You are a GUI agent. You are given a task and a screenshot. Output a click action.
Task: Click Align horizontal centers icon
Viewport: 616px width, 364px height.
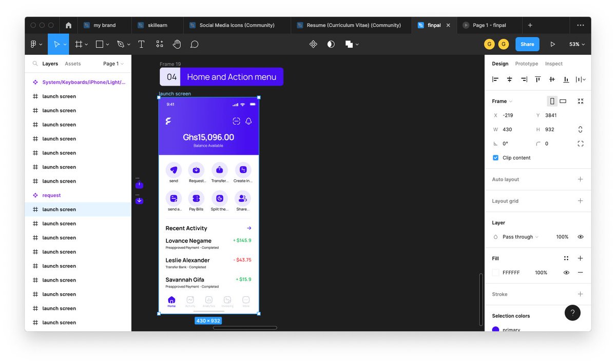(x=510, y=79)
